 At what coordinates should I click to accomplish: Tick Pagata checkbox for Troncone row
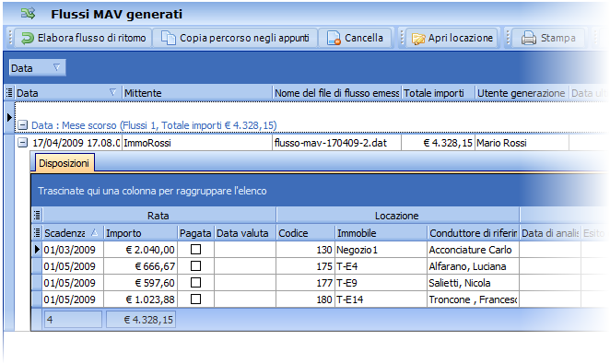click(x=195, y=299)
